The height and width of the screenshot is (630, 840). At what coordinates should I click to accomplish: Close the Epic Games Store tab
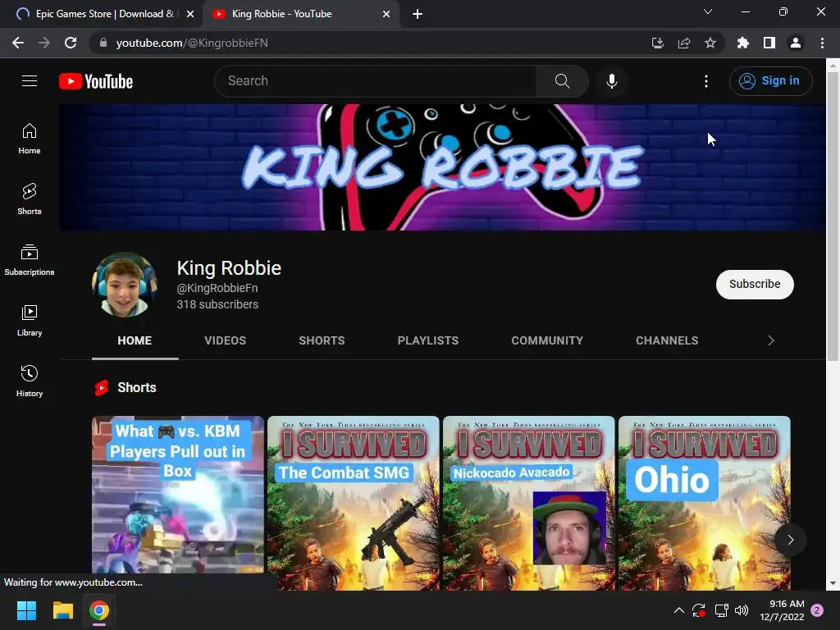click(x=189, y=14)
